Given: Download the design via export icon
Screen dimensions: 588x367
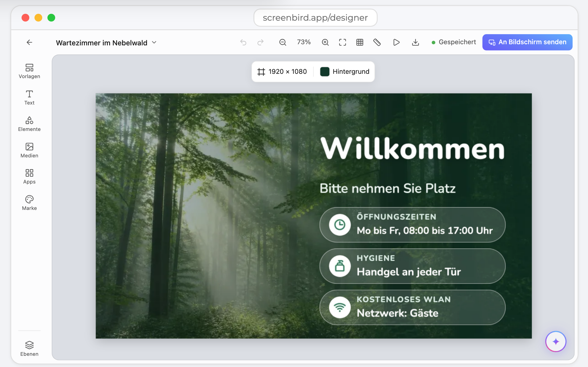Looking at the screenshot, I should coord(416,43).
